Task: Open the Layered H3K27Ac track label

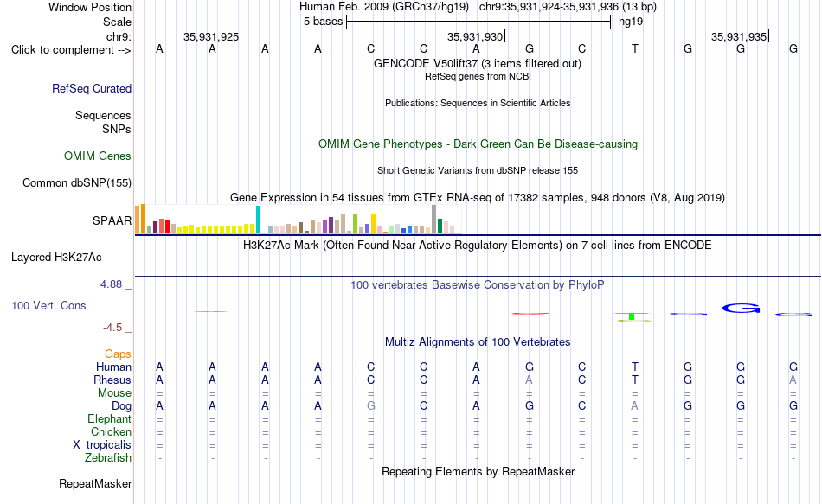Action: (x=56, y=258)
